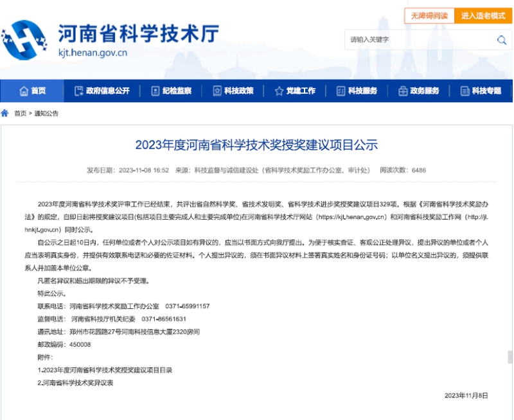Click the 政府信息公开 document icon
This screenshot has width=514, height=420.
tap(78, 91)
